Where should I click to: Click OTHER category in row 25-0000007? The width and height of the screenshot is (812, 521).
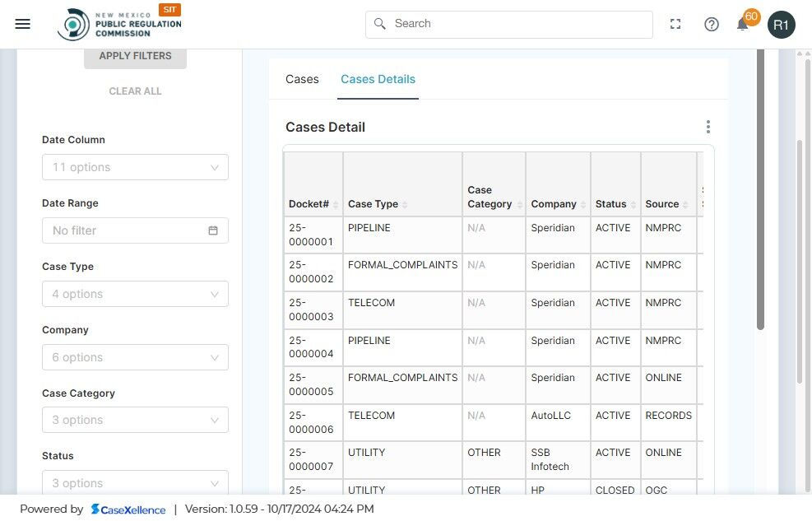[485, 453]
